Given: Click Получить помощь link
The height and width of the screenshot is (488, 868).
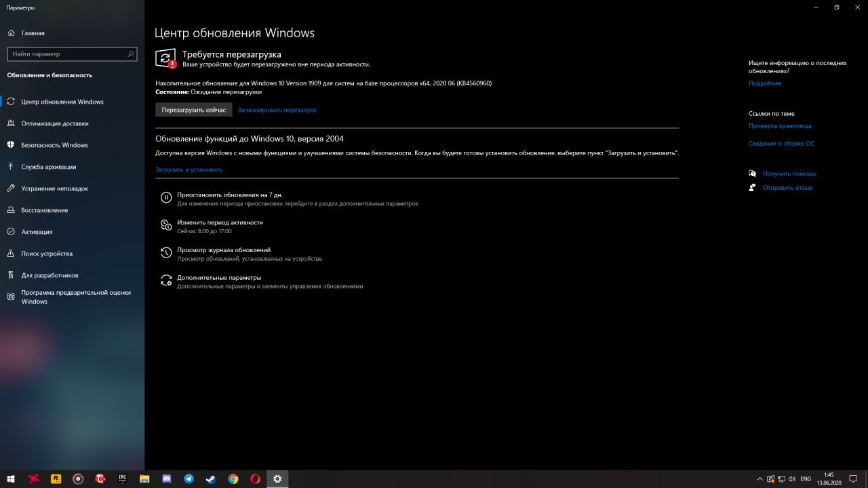Looking at the screenshot, I should coord(789,174).
